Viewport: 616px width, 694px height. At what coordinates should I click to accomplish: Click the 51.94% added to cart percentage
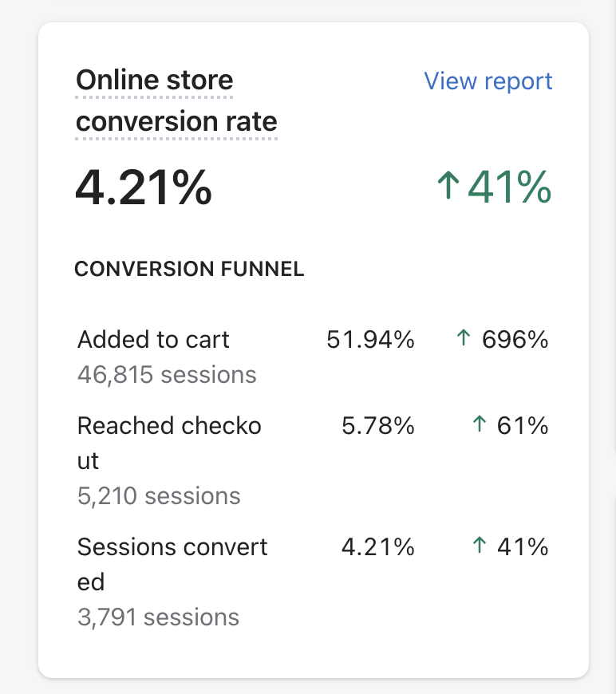coord(370,340)
